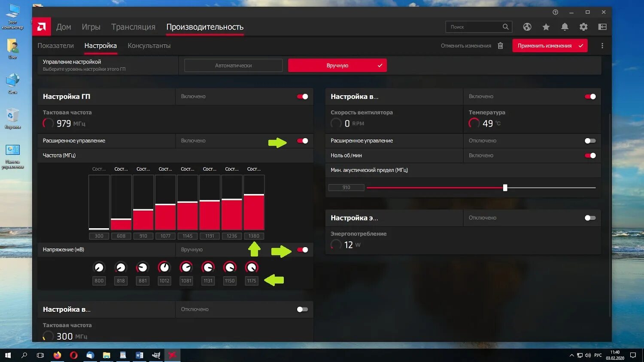
Task: Adjust the 1175 mV voltage dial
Action: [x=252, y=267]
